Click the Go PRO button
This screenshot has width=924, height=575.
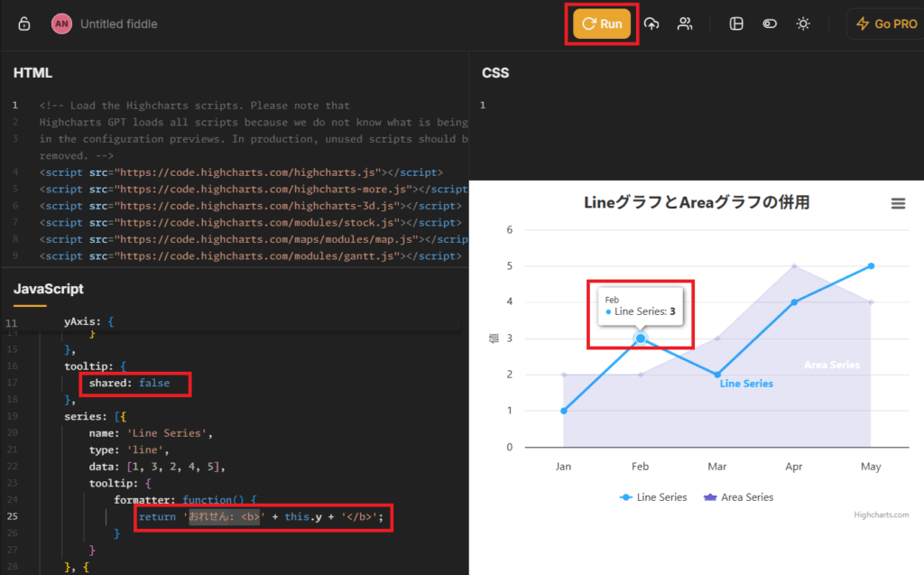(885, 24)
